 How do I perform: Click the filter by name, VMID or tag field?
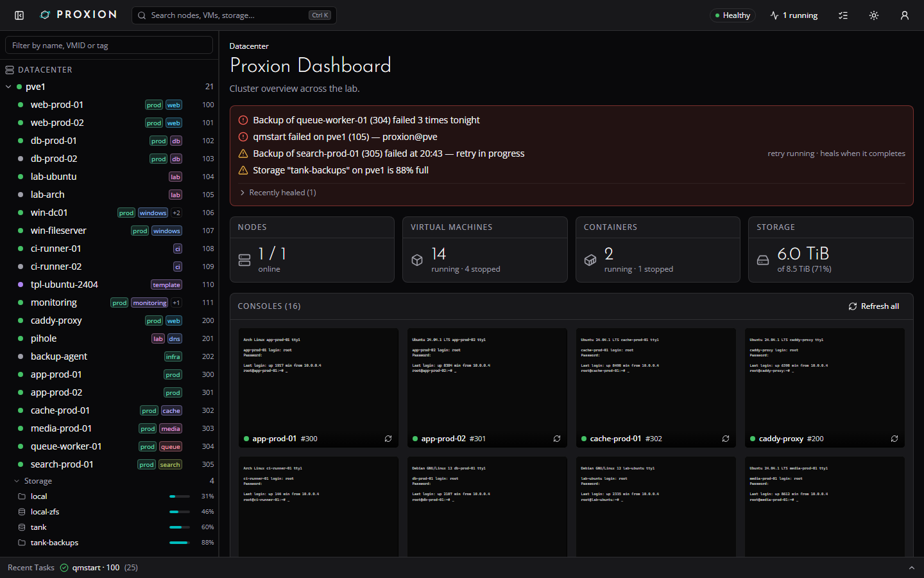pos(109,45)
